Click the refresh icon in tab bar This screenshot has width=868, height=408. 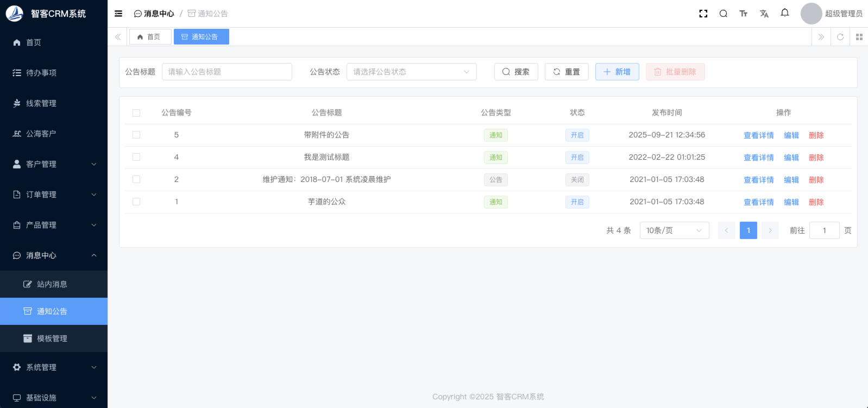coord(840,37)
